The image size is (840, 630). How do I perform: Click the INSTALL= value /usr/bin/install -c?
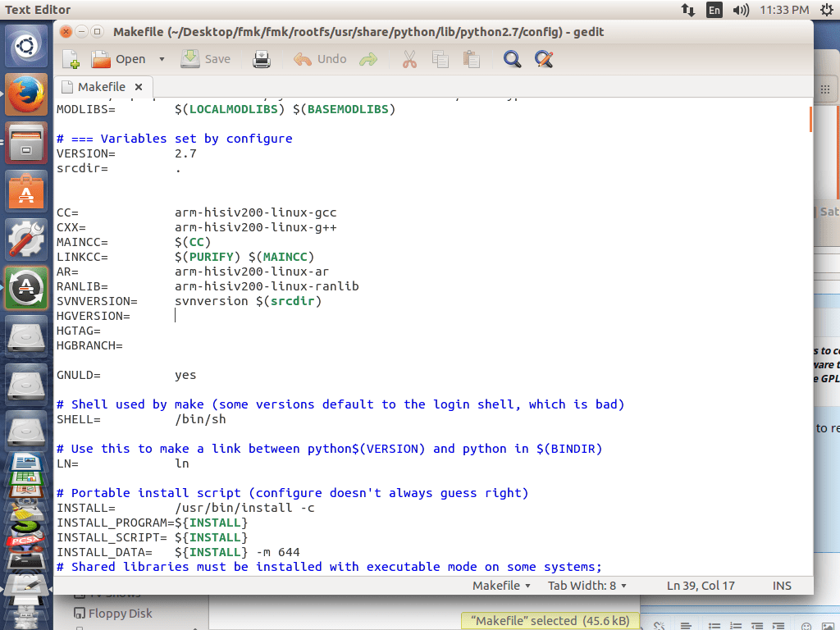(244, 508)
